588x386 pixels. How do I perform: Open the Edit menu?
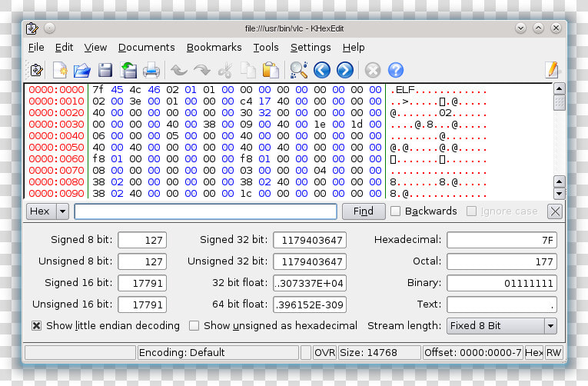pos(64,48)
